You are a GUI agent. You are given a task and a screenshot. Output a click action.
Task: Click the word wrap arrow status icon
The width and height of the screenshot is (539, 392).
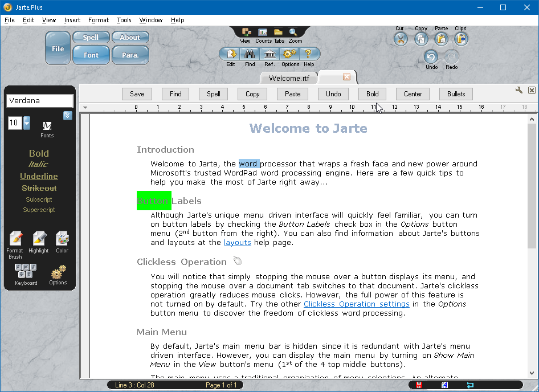(470, 385)
